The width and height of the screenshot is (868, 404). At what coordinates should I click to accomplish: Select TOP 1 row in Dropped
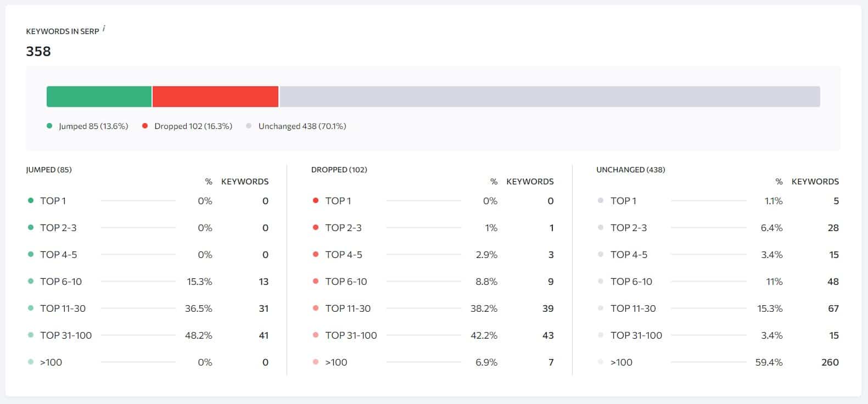click(x=433, y=201)
